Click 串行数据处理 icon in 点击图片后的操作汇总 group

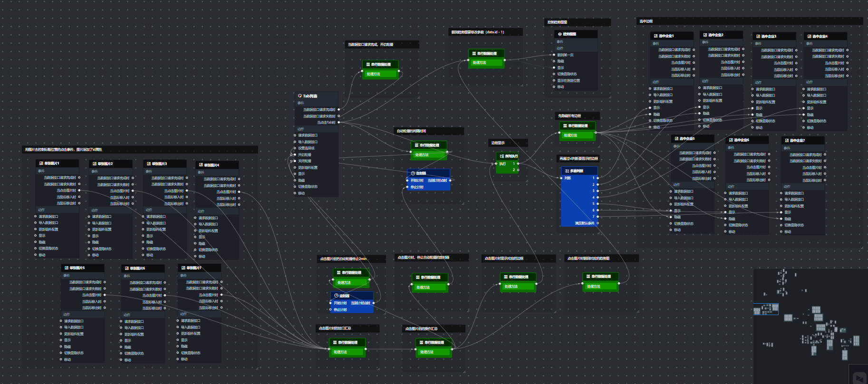tap(422, 342)
